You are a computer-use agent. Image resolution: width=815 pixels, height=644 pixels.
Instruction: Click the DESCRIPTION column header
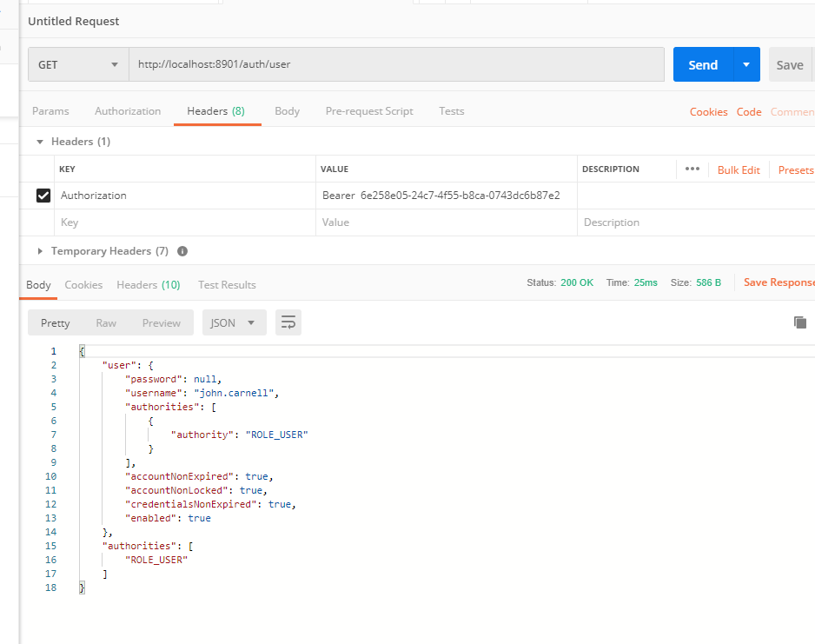click(611, 169)
